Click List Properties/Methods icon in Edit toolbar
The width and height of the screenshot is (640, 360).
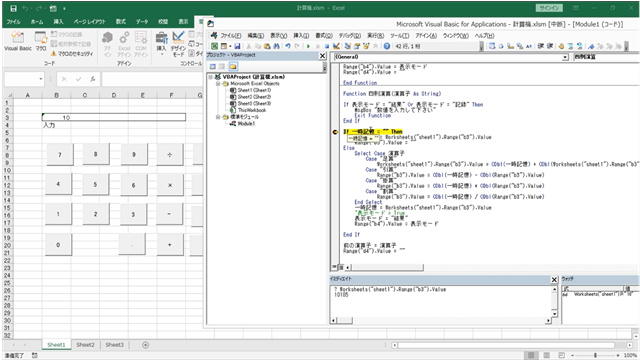point(492,46)
